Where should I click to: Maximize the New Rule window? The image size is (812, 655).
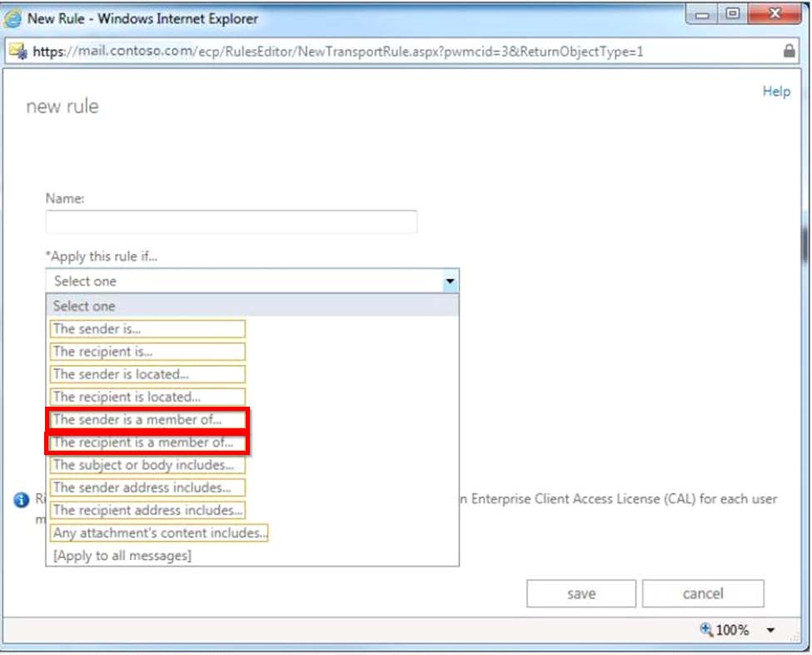[732, 14]
